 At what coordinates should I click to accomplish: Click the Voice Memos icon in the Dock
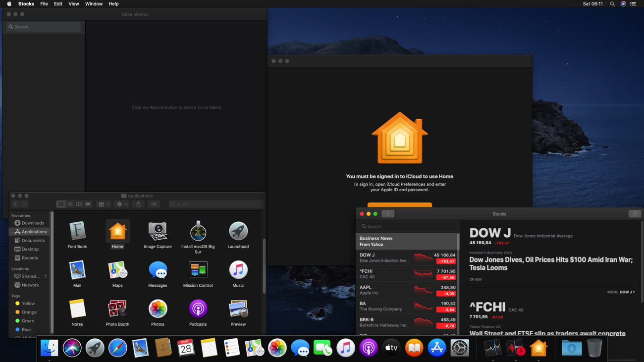click(x=515, y=348)
